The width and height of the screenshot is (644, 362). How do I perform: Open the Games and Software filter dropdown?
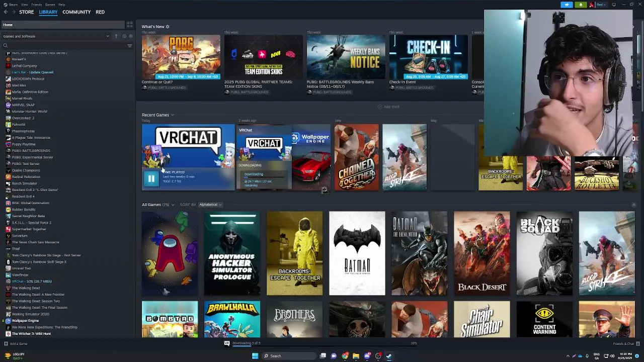[56, 36]
